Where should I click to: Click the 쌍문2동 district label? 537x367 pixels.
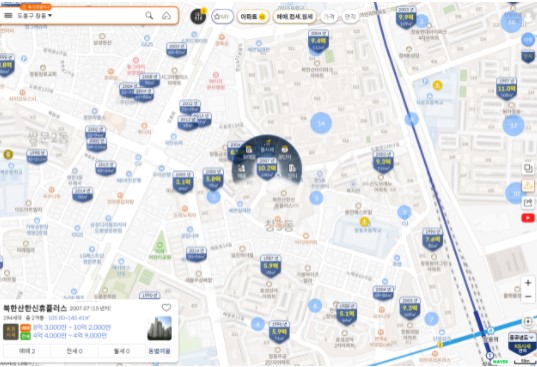[49, 138]
